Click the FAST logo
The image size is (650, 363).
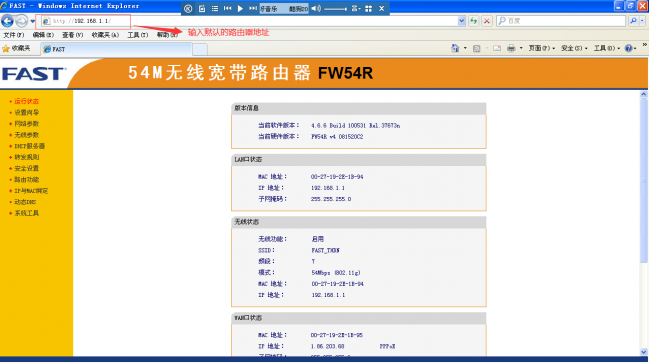34,74
